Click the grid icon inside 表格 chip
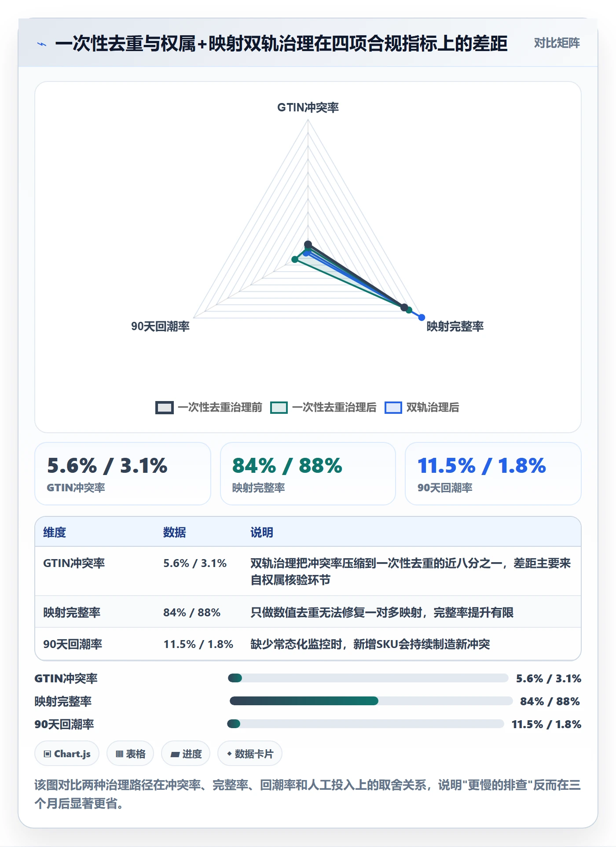 [119, 754]
